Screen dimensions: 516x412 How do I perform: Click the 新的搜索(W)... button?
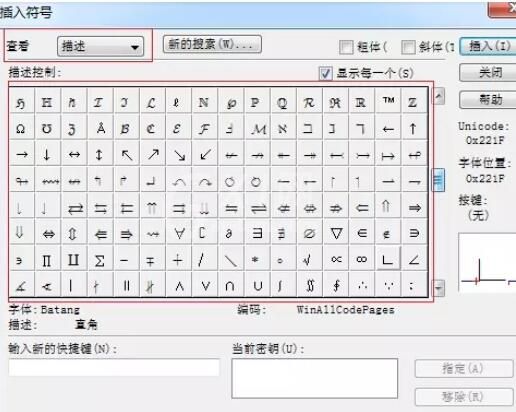[212, 44]
